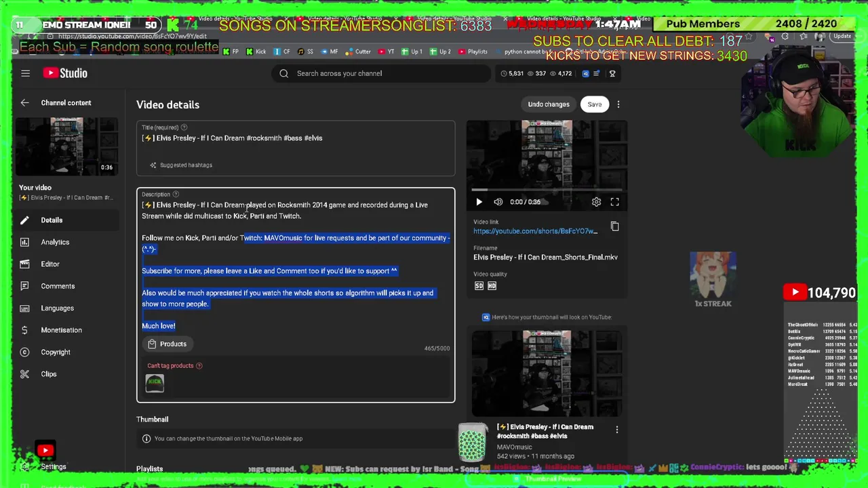Open the Details section

[x=66, y=220]
